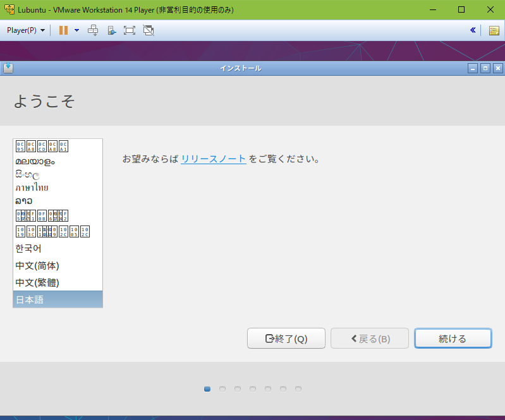505x420 pixels.
Task: Enter full screen mode using the toolbar icon
Action: point(130,30)
